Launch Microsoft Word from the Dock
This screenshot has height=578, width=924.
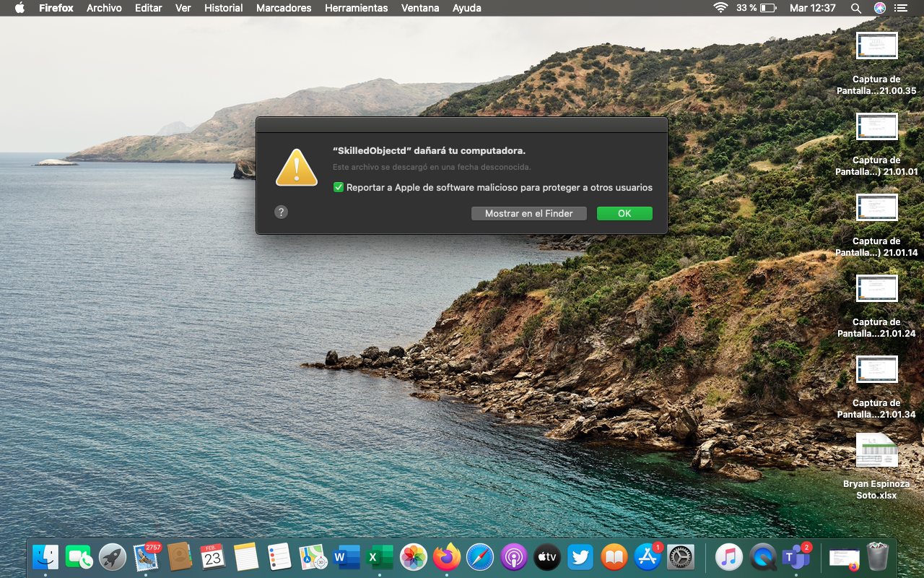[346, 557]
